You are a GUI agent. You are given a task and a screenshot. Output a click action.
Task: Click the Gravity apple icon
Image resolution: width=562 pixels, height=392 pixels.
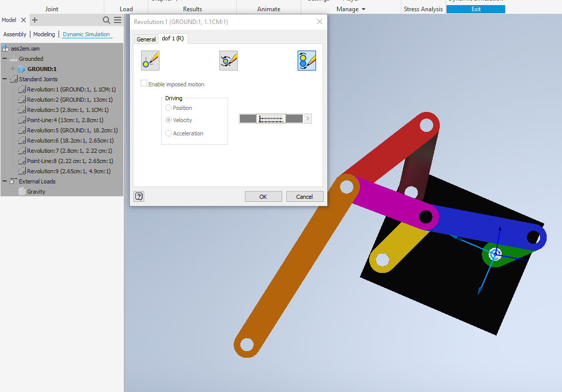[22, 192]
